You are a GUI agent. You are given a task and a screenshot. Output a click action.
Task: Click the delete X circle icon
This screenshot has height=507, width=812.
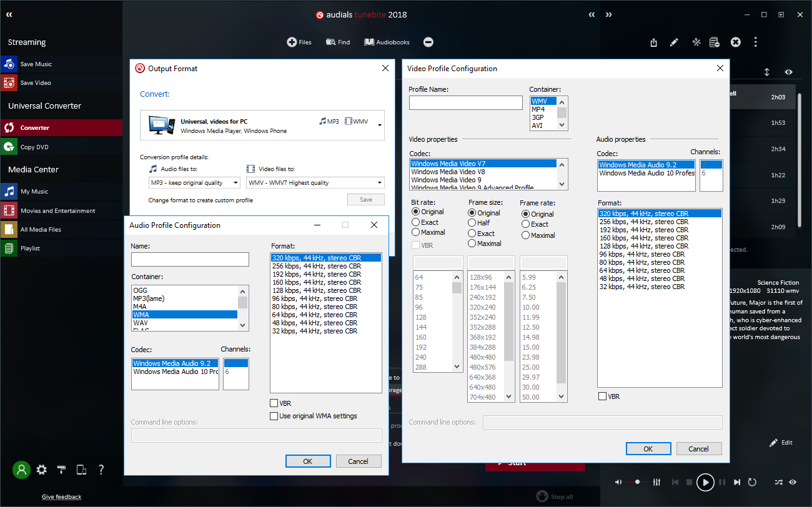click(736, 42)
